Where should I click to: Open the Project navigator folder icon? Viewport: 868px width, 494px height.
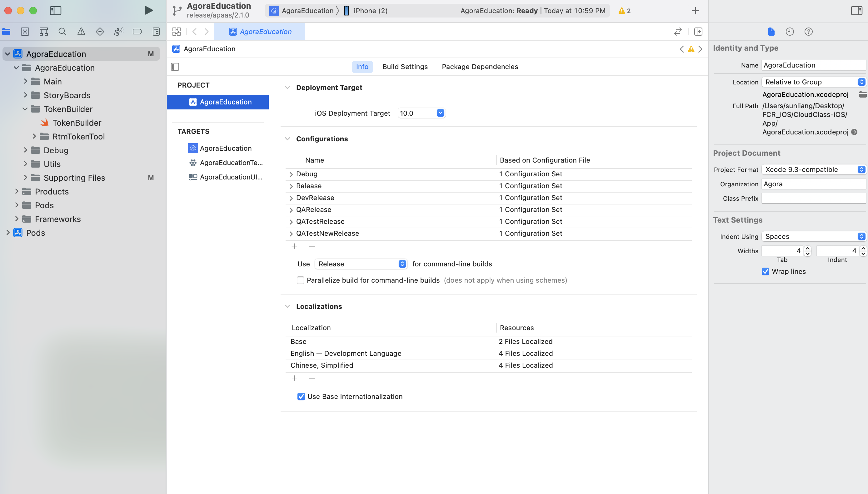[x=7, y=32]
